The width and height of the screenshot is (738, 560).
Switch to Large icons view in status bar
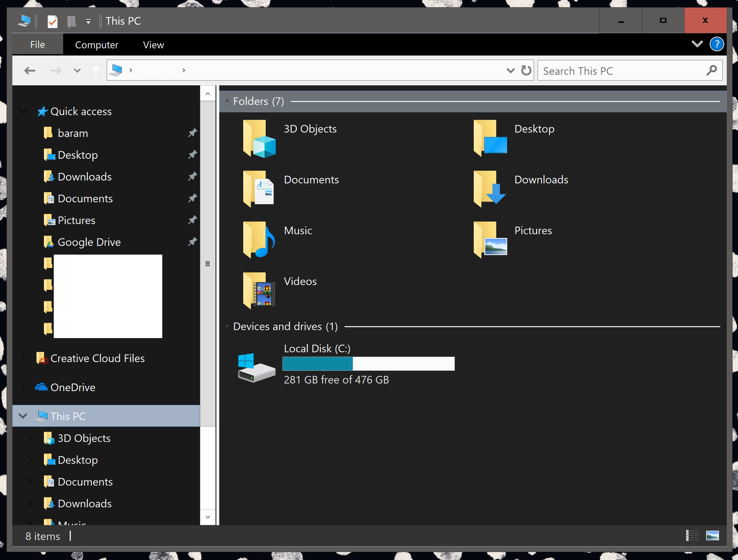[x=713, y=535]
